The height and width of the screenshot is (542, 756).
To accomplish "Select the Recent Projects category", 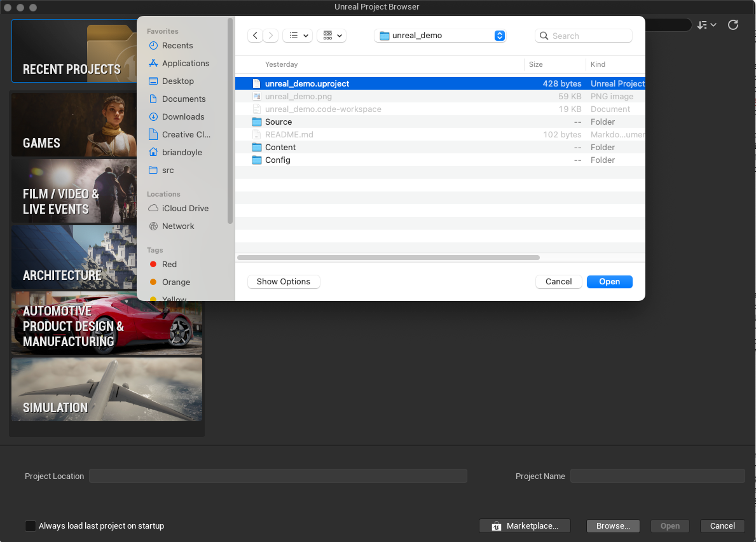I will tap(74, 51).
